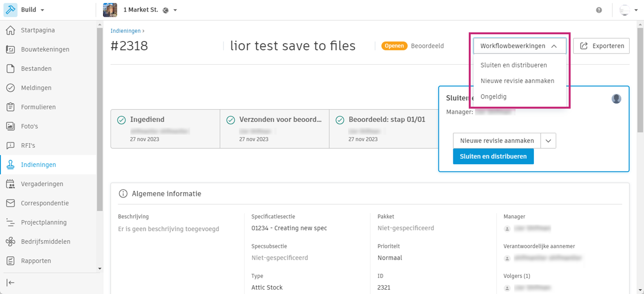Click the Bouwtekeningen sidebar icon
The image size is (644, 294).
[x=10, y=49]
